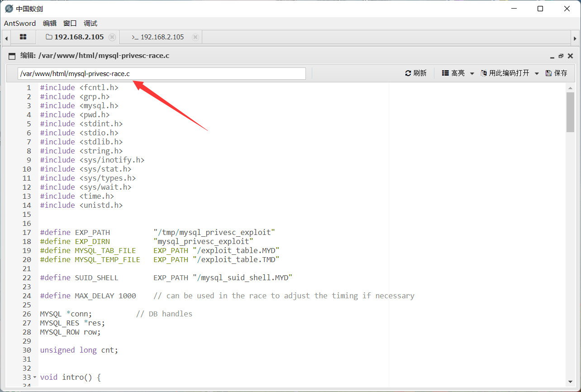Click the 'void intro() {' line
Image resolution: width=581 pixels, height=392 pixels.
click(70, 377)
